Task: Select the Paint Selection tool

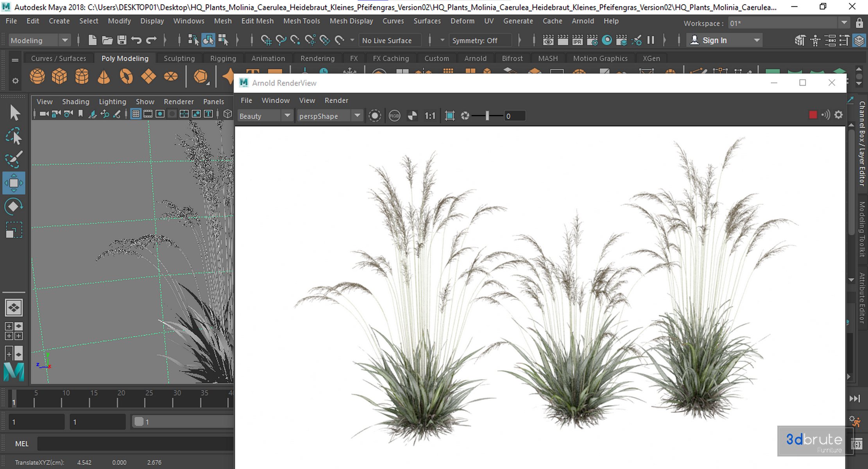Action: click(14, 159)
